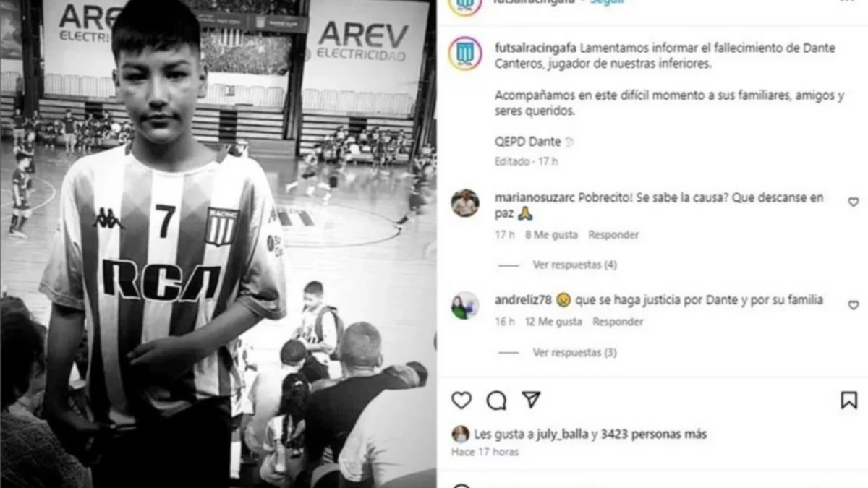View the 12 Me gusta likes list
Viewport: 868px width, 488px height.
pos(554,322)
